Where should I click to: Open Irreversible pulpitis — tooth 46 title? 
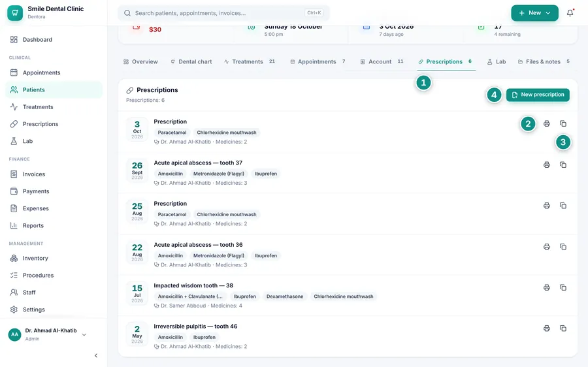coord(195,327)
